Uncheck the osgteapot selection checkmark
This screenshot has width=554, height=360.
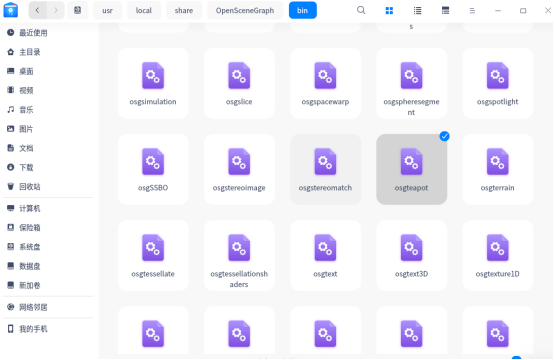(444, 136)
